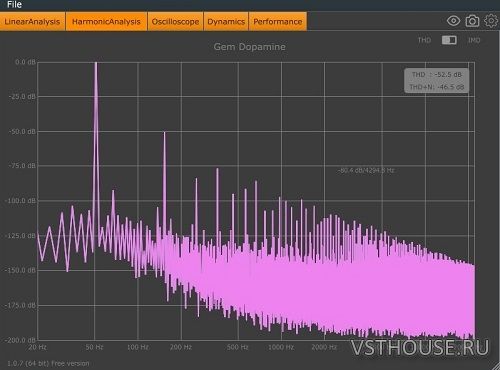
Task: Click the 100 Hz frequency label
Action: pos(138,347)
